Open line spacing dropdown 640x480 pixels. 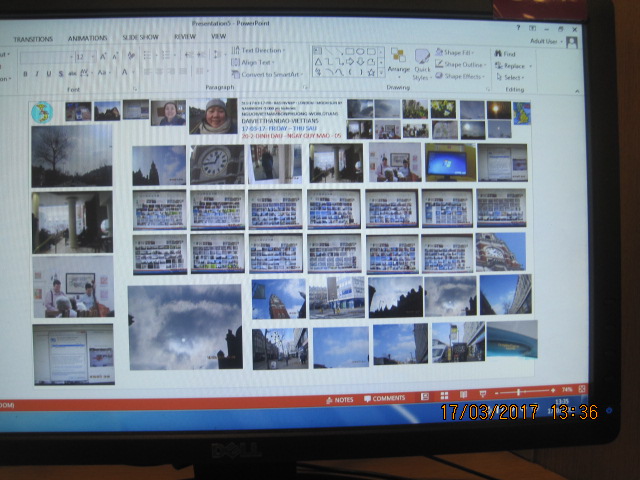(x=218, y=54)
